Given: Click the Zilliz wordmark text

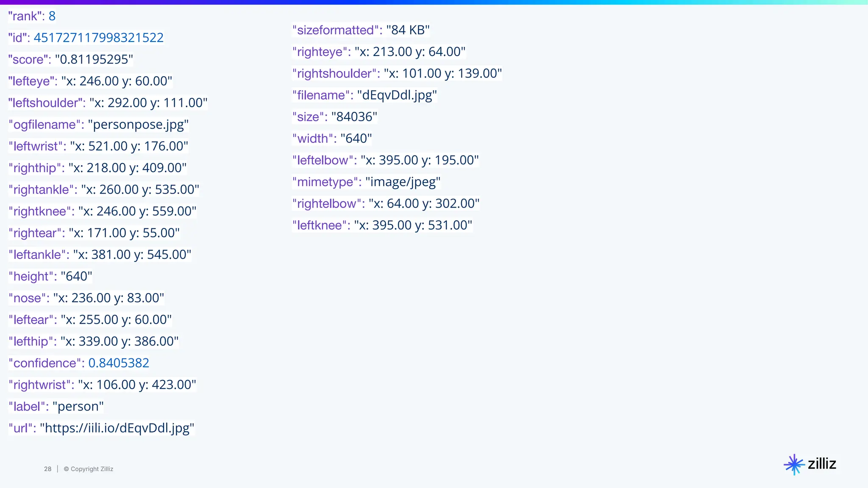Looking at the screenshot, I should coord(822,464).
